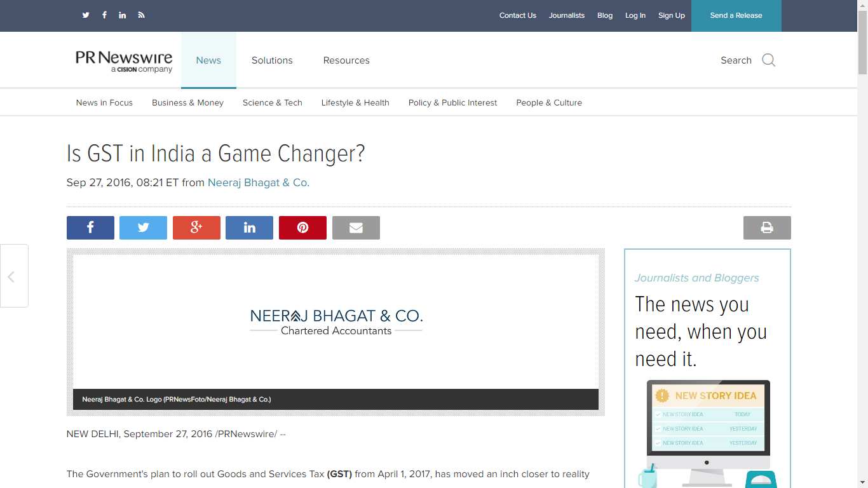This screenshot has height=488, width=868.
Task: Select the Resources navigation tab
Action: click(346, 60)
